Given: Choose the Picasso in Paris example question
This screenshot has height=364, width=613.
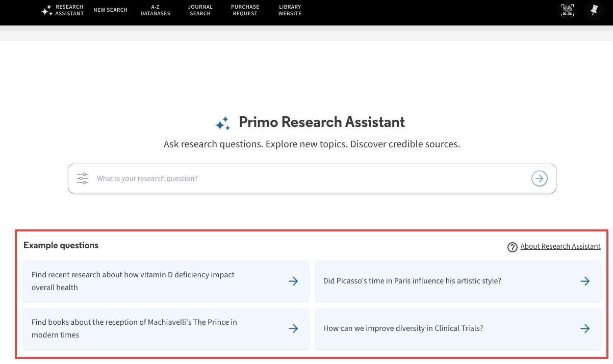Looking at the screenshot, I should click(x=412, y=281).
